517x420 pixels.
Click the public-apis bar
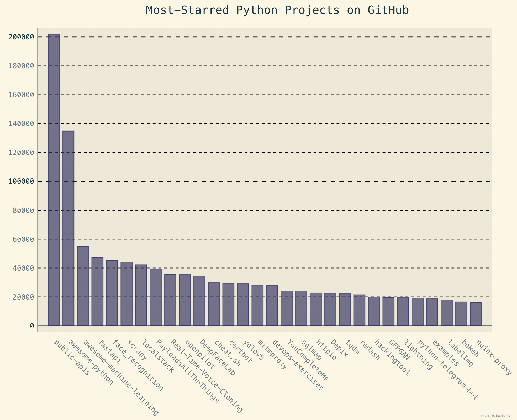click(x=54, y=180)
